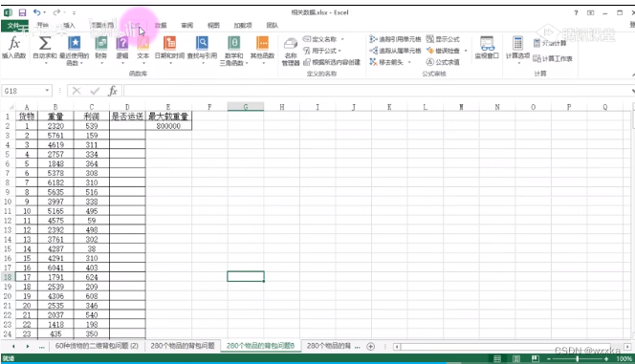
Task: Click zoom in plus button
Action: [606, 358]
